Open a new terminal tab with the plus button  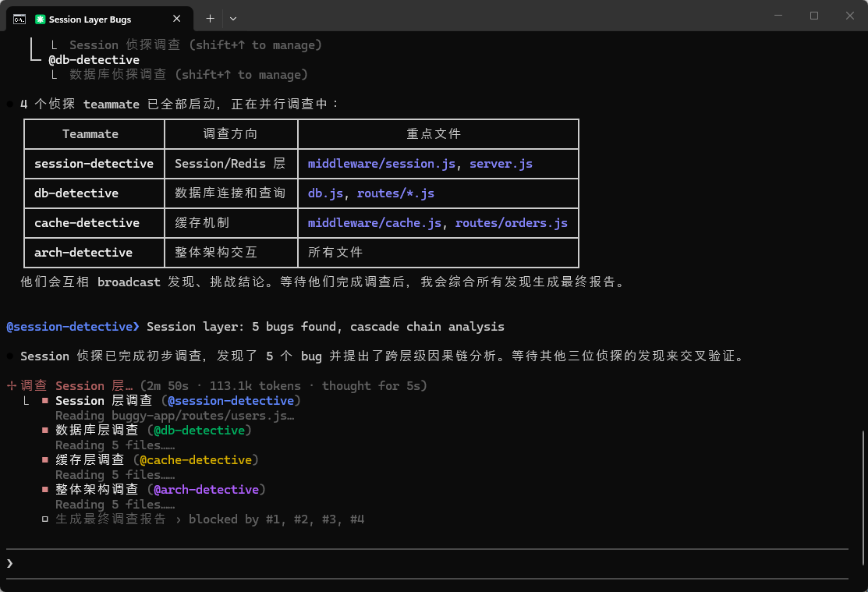(x=210, y=19)
